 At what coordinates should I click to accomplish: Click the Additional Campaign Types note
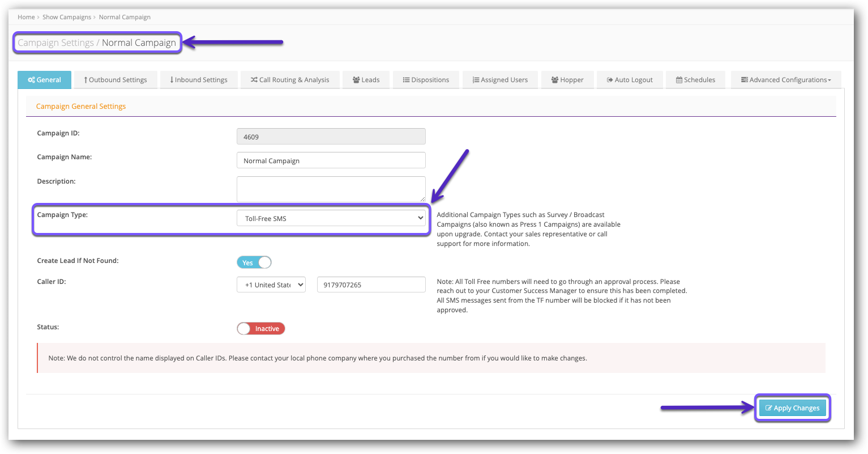[x=529, y=229]
